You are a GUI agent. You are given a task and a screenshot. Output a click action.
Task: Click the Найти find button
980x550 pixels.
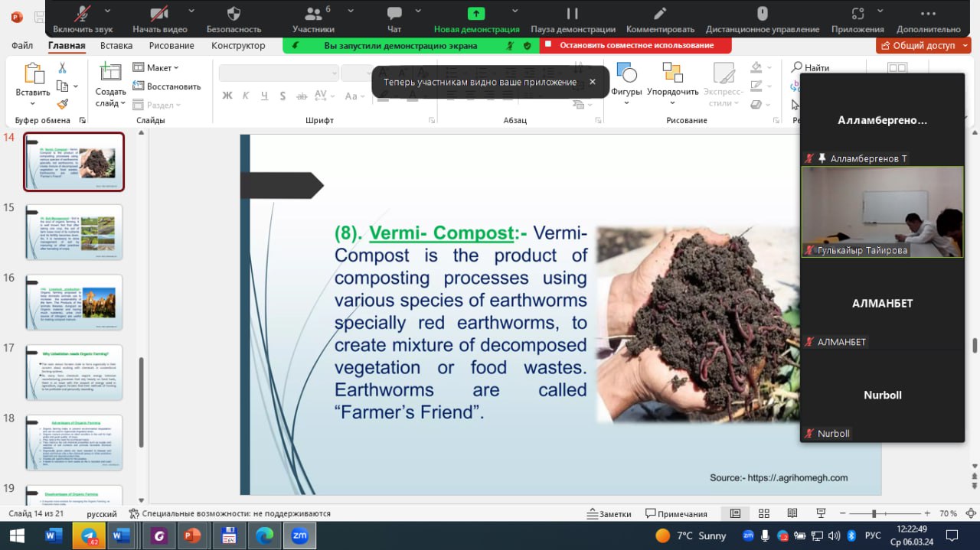click(x=810, y=67)
